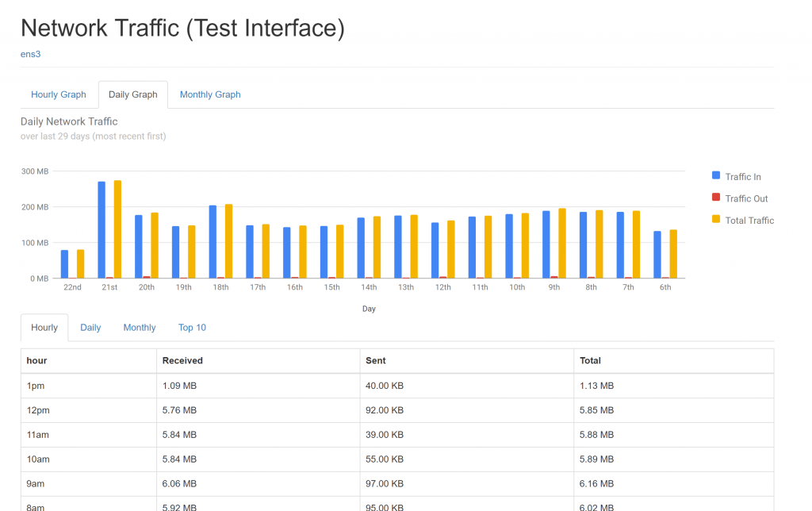Switch to the Daily table tab
The image size is (812, 511).
point(90,328)
